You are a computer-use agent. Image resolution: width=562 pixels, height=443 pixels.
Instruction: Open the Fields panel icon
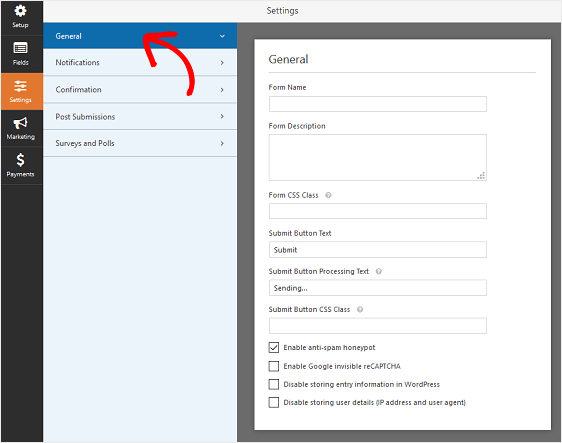click(20, 48)
